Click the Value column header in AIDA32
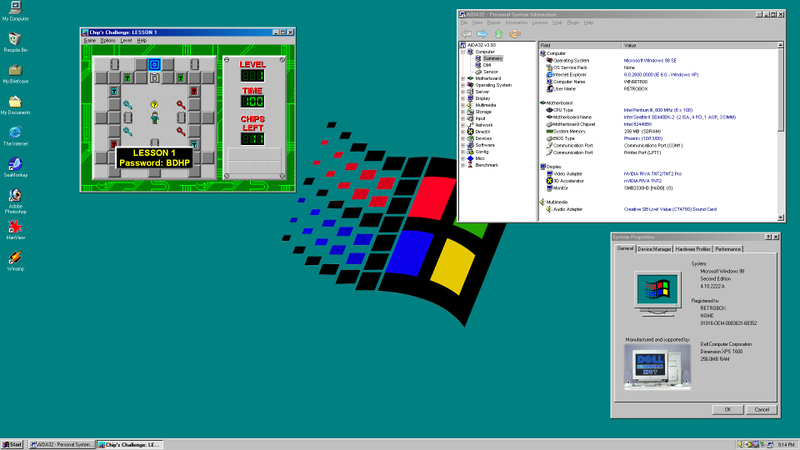 pos(699,45)
